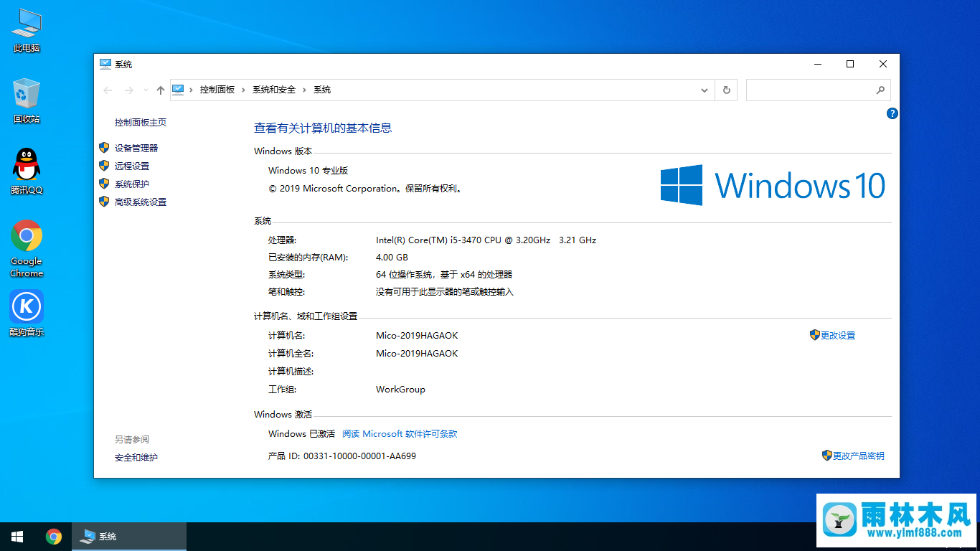
Task: Go forward with the right arrow
Action: click(129, 90)
